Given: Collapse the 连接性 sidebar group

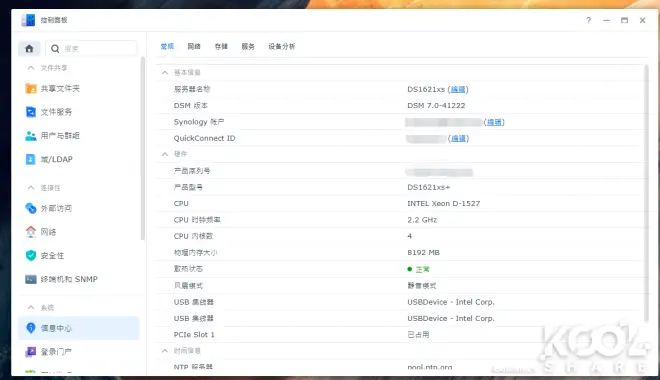Looking at the screenshot, I should click(31, 188).
